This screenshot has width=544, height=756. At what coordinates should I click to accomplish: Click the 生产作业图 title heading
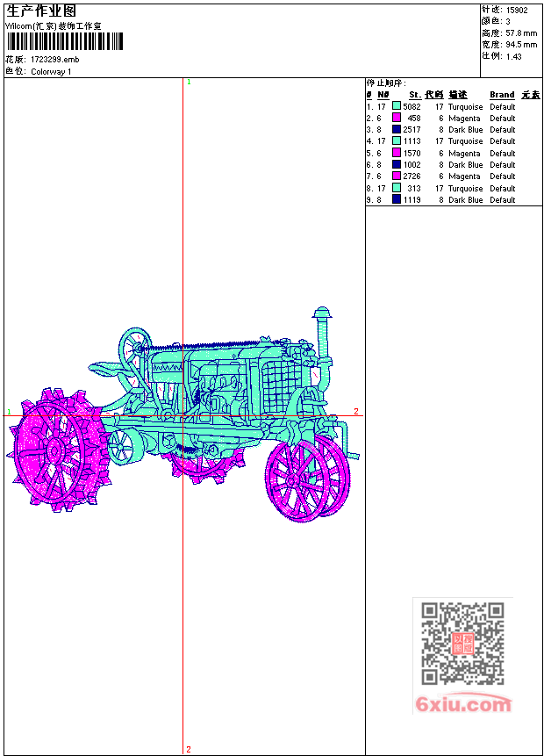(x=41, y=11)
